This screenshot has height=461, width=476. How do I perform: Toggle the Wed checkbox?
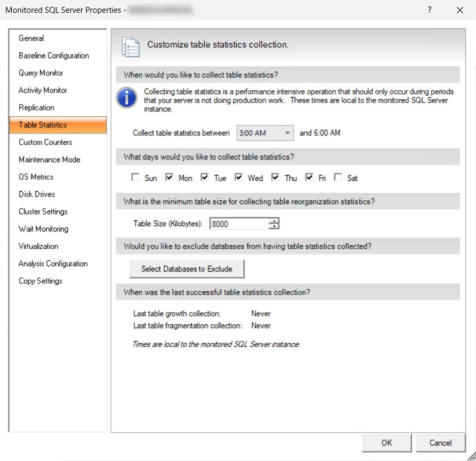pyautogui.click(x=239, y=178)
